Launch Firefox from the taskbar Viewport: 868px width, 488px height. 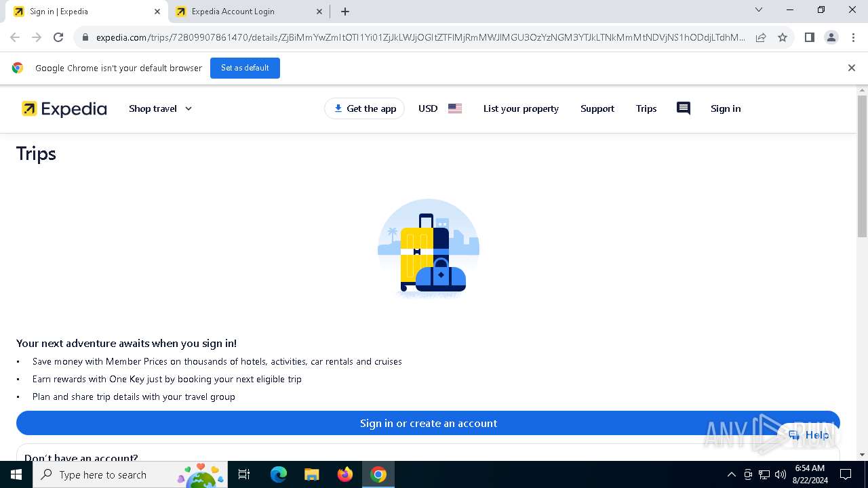345,474
